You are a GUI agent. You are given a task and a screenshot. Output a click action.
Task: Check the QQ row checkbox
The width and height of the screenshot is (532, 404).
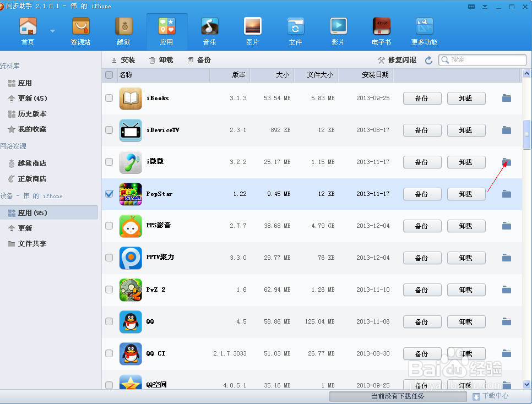[109, 321]
